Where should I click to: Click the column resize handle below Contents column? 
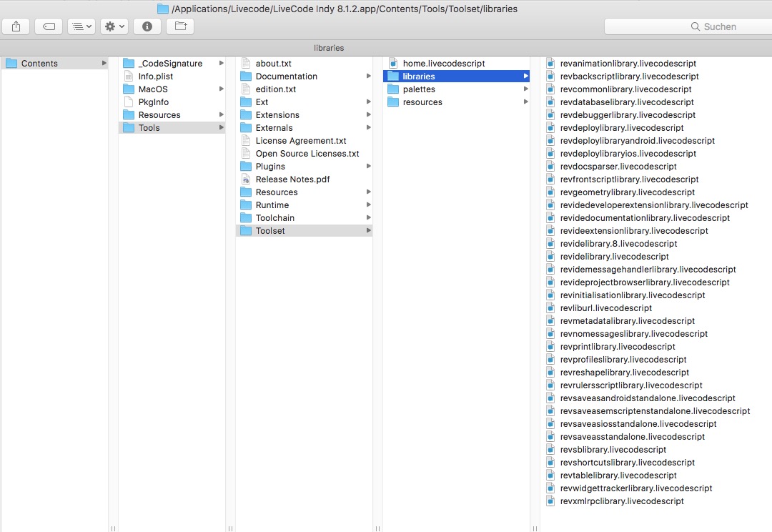pos(113,528)
